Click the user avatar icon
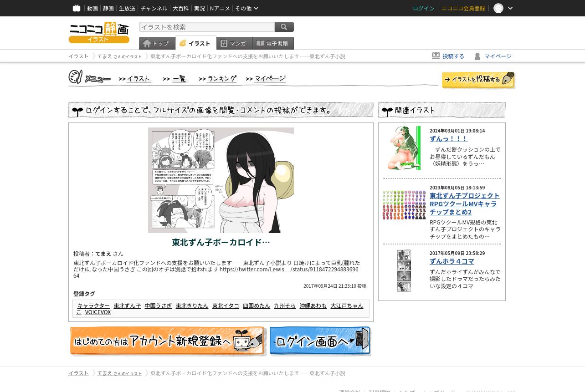585x392 pixels. [x=498, y=8]
